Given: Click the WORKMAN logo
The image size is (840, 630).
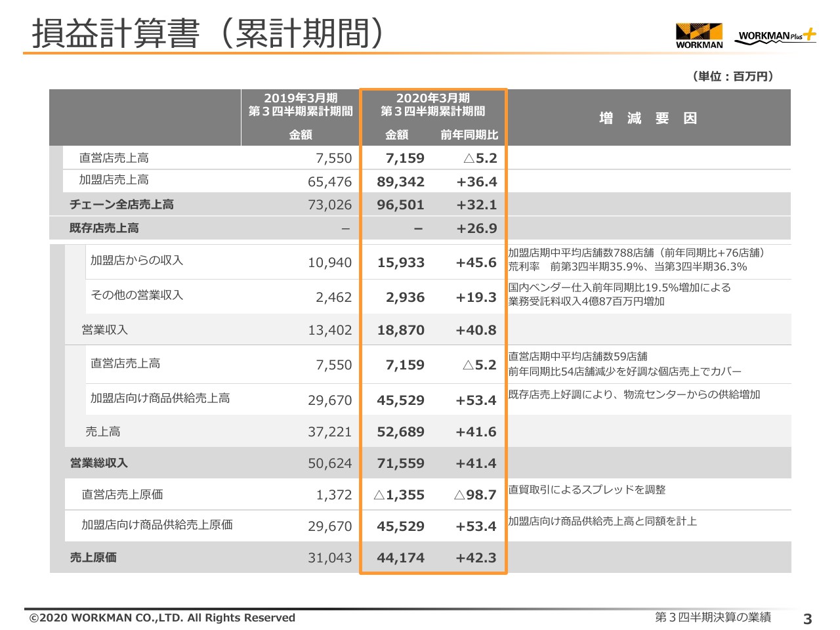Looking at the screenshot, I should [x=699, y=36].
